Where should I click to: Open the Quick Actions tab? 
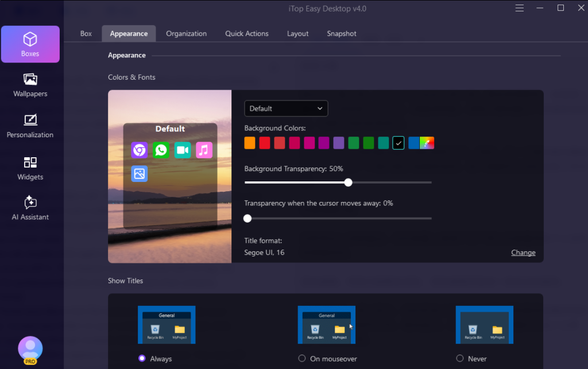coord(247,34)
